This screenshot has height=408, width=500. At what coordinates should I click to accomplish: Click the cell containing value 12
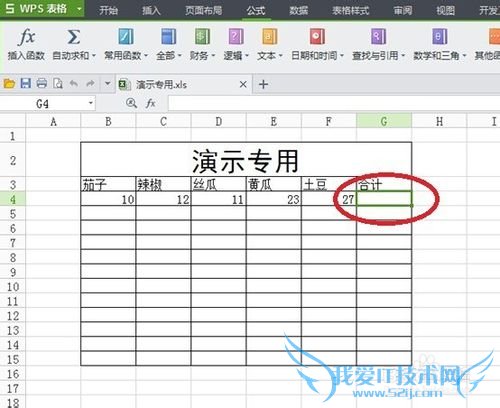click(x=163, y=199)
